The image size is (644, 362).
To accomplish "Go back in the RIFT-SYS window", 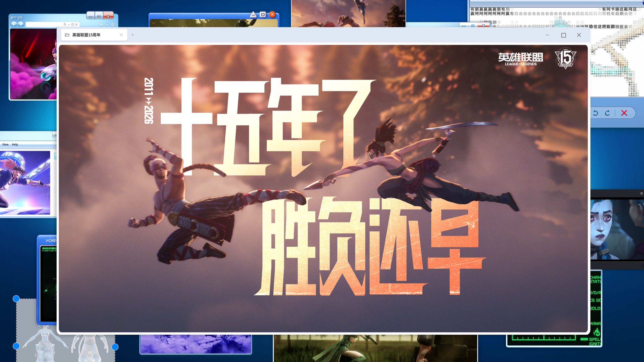I will pyautogui.click(x=14, y=24).
